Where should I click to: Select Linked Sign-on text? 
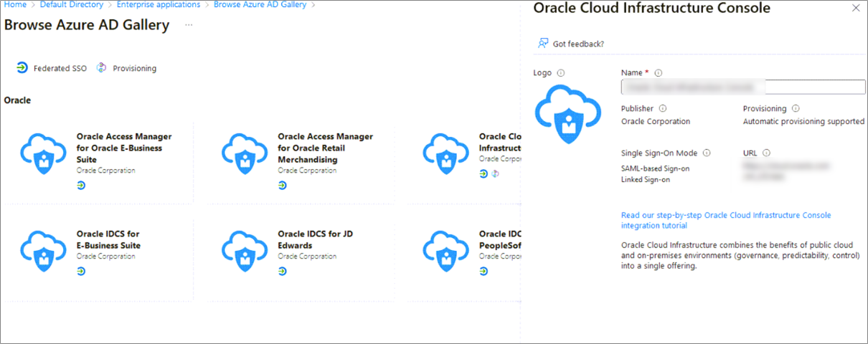tap(646, 180)
